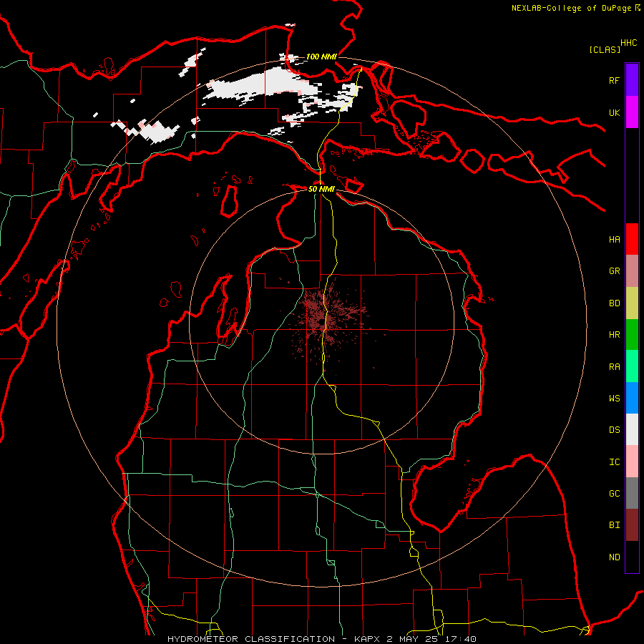644x644 pixels.
Task: Click the KAPX radar site identifier
Action: [369, 639]
